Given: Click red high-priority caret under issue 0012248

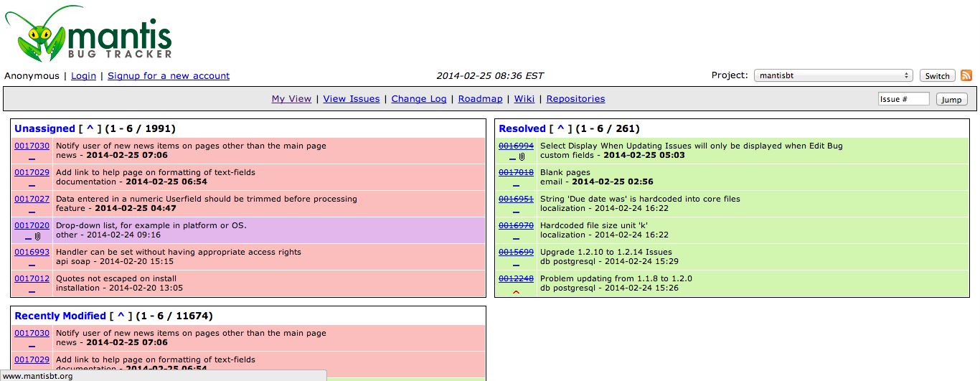Looking at the screenshot, I should coord(516,292).
